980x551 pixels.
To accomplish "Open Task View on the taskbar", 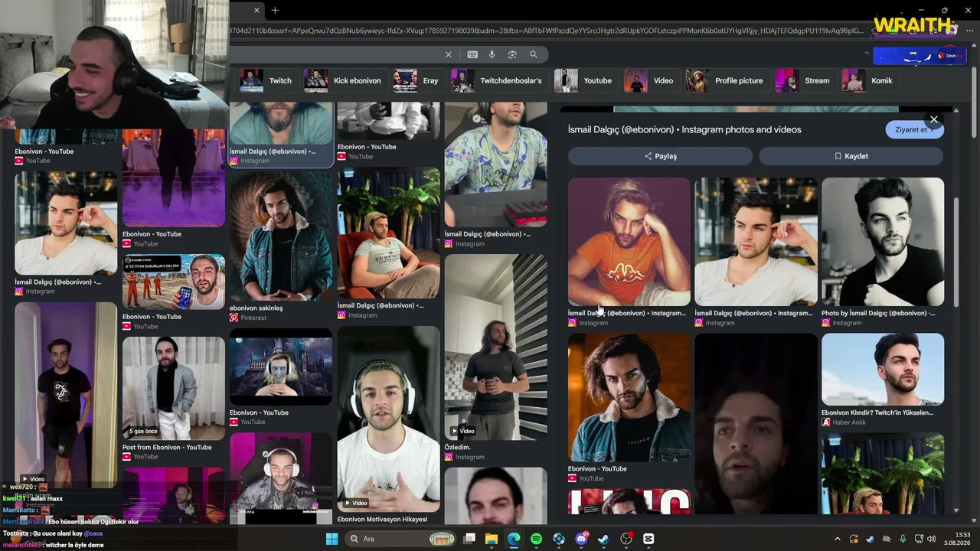I will click(x=469, y=539).
